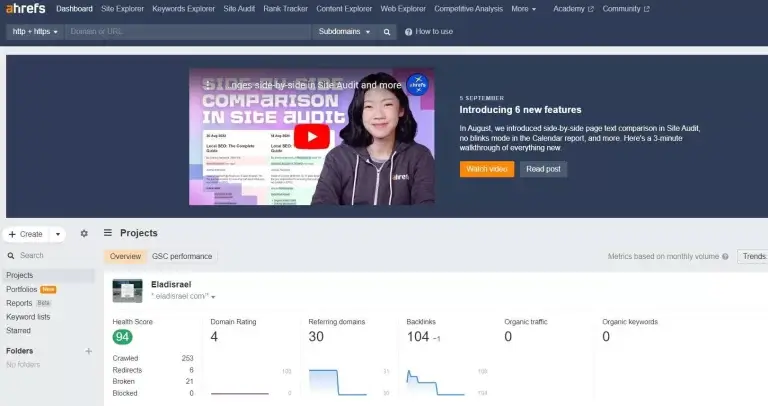Viewport: 768px width, 406px height.
Task: Click the Create button
Action: [x=26, y=234]
